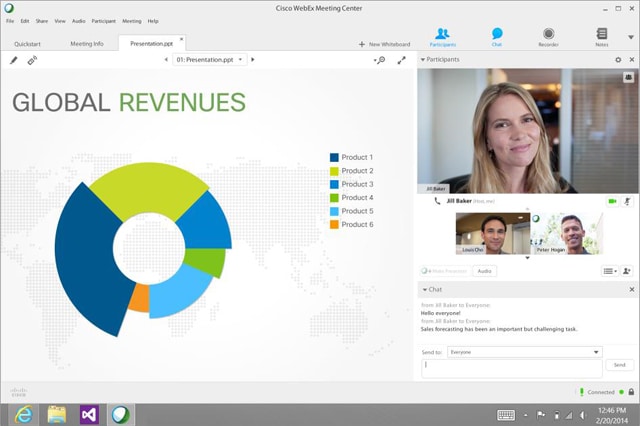Open the View menu

(60, 21)
